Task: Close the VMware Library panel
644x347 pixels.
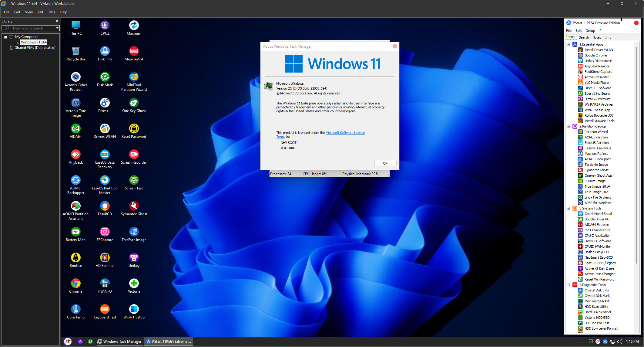Action: [x=57, y=21]
